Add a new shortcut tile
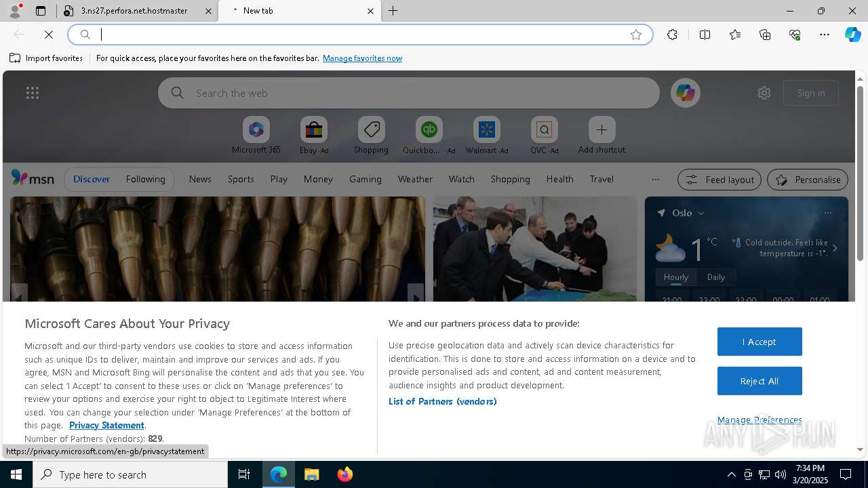 (601, 136)
